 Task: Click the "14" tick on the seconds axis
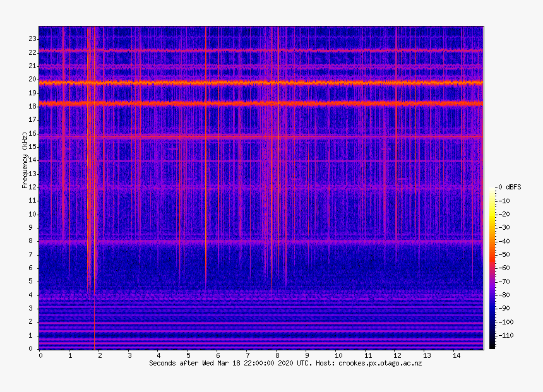[456, 355]
